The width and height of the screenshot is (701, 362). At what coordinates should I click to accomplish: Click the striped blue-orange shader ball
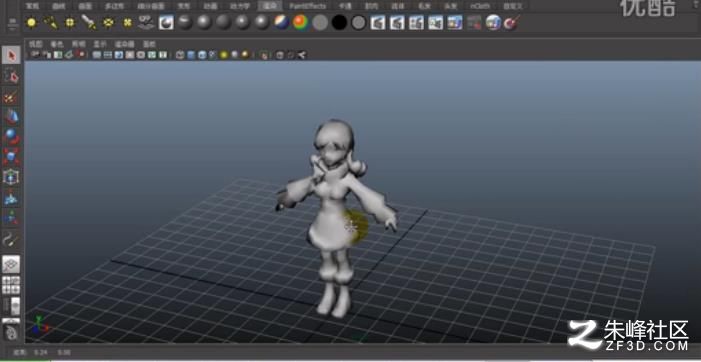tap(281, 22)
